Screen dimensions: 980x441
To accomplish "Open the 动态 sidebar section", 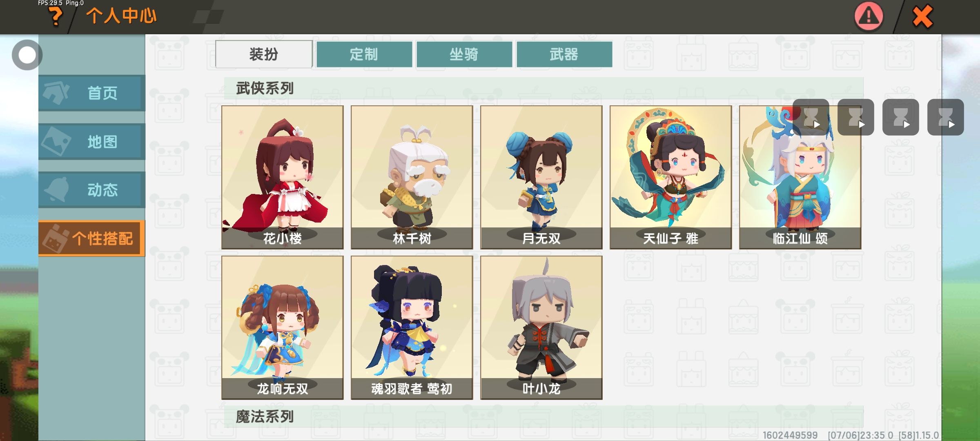I will pyautogui.click(x=91, y=190).
